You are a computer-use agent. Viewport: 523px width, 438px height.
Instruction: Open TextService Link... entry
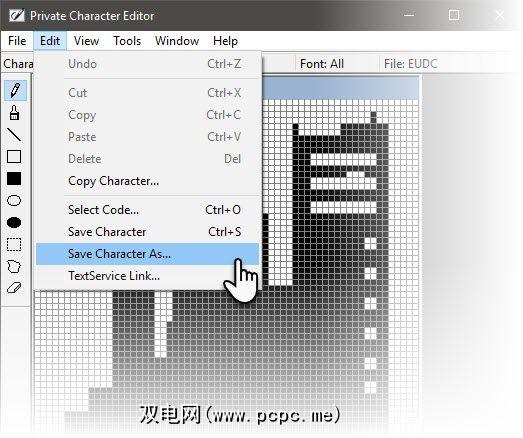(x=147, y=276)
